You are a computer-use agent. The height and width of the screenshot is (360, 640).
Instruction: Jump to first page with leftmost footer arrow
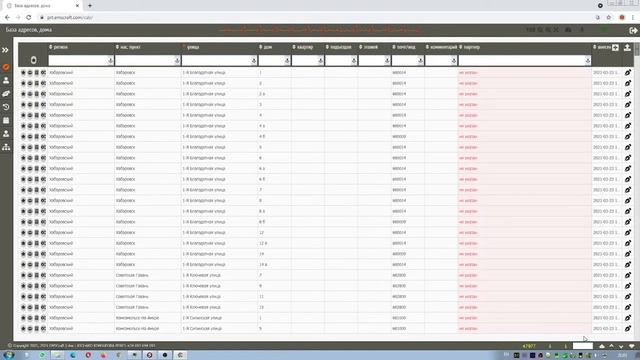pos(602,346)
